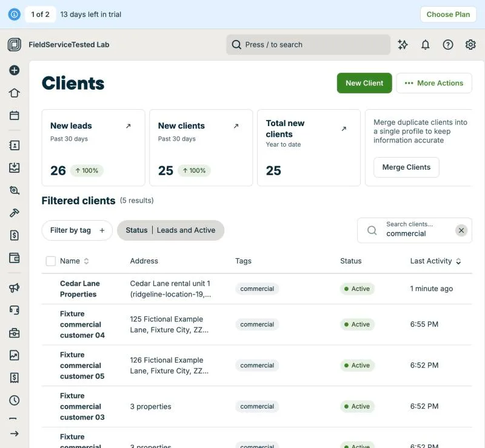
Task: Open notifications bell
Action: coord(426,44)
